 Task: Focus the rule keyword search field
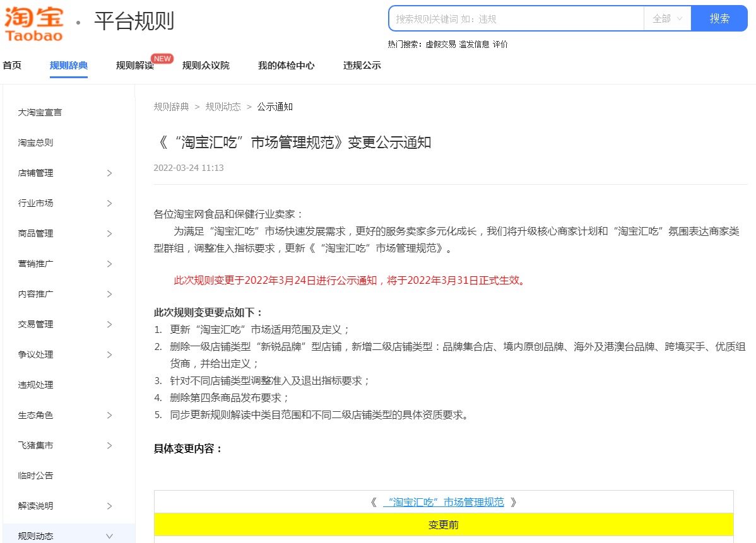516,19
